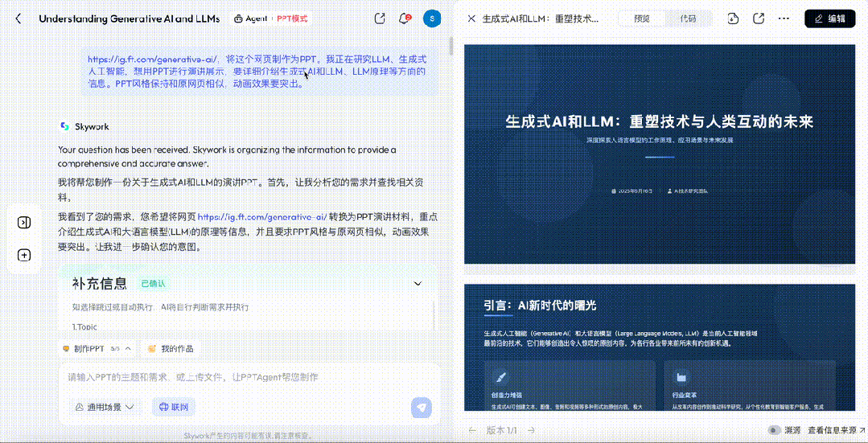The height and width of the screenshot is (443, 868).
Task: Toggle the 溯源 source tracing switch
Action: [x=774, y=430]
